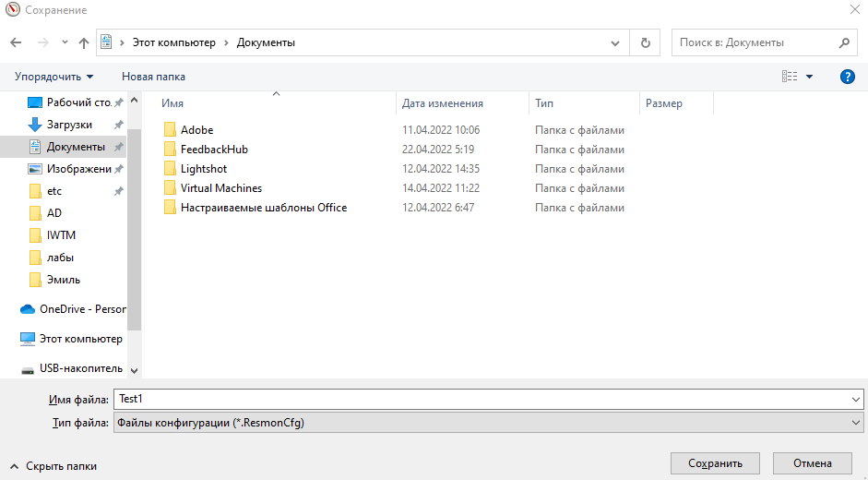This screenshot has height=480, width=868.
Task: Expand the address bar path dropdown
Action: (615, 42)
